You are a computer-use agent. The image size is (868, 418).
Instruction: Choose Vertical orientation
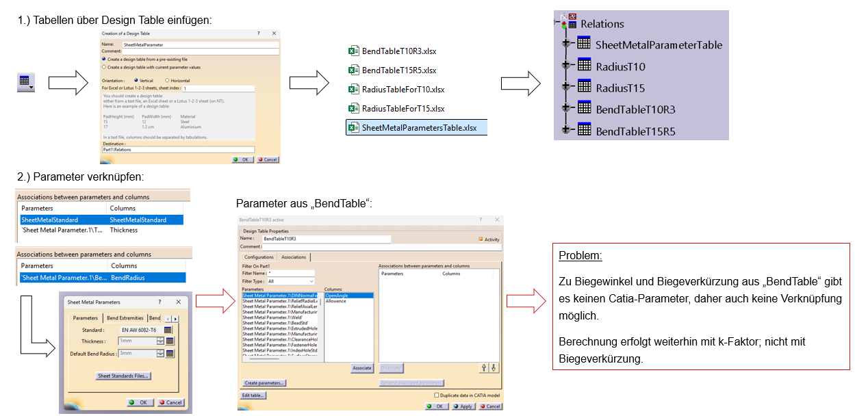tap(136, 80)
